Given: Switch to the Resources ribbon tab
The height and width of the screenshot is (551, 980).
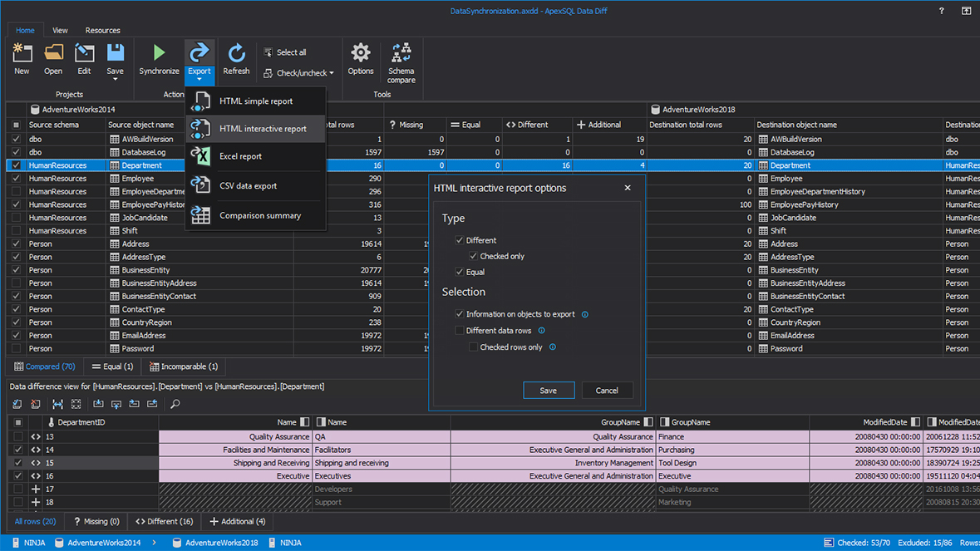Looking at the screenshot, I should 102,30.
